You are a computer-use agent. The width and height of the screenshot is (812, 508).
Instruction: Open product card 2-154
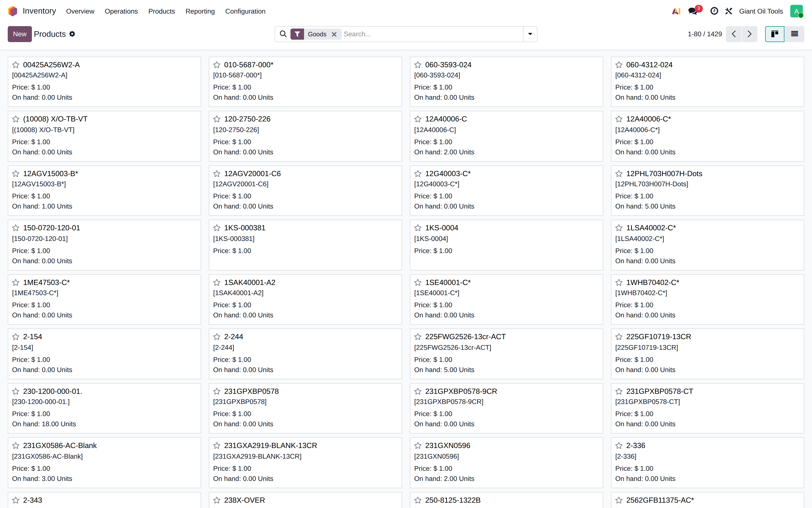tap(104, 354)
